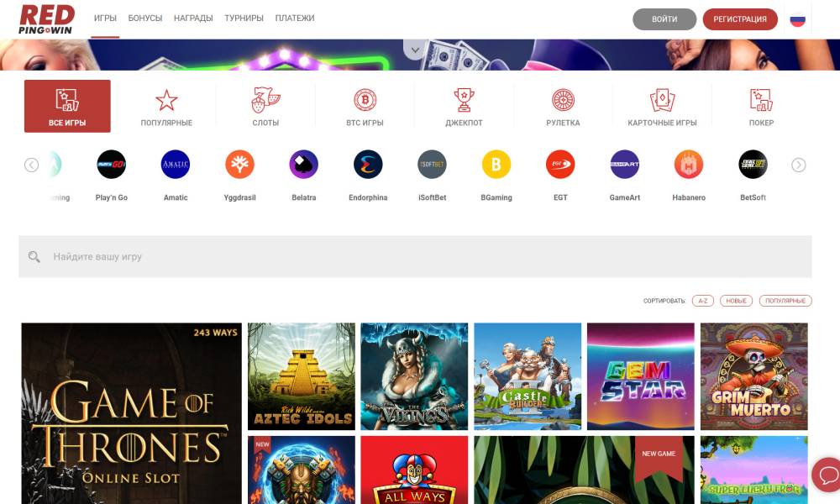Open the game marked NEW GAME
840x504 pixels.
coord(584,470)
